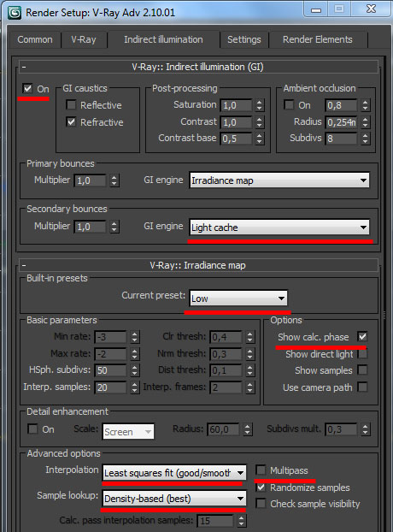The image size is (393, 532).
Task: Click the Dist thresh spinner arrows
Action: 249,370
